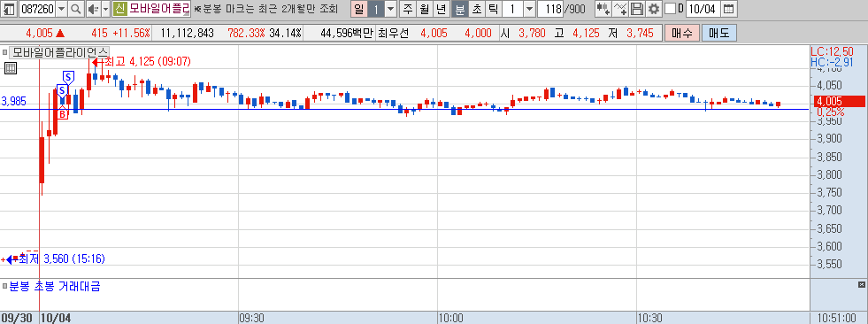Click the 10:51:00 time display
This screenshot has width=868, height=324.
[x=838, y=319]
